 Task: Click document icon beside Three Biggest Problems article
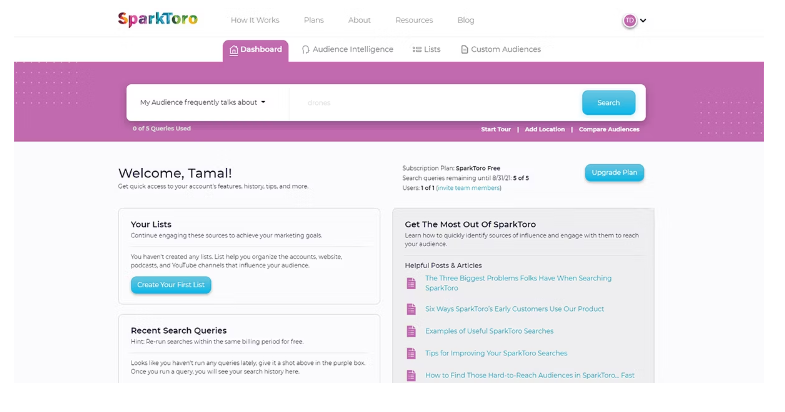click(x=411, y=283)
